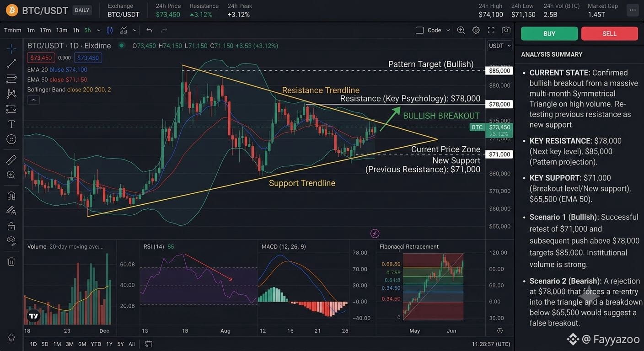Click the $85,000 price axis label

point(499,71)
